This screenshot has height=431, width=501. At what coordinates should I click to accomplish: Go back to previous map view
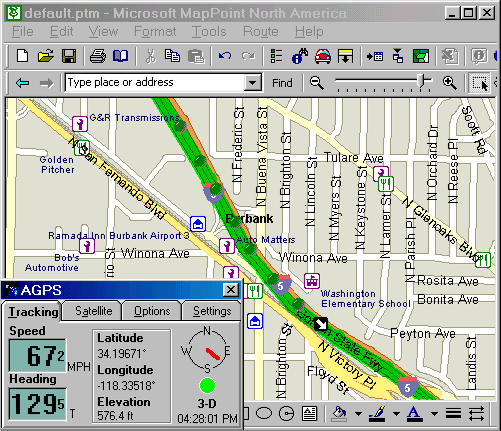tap(23, 83)
